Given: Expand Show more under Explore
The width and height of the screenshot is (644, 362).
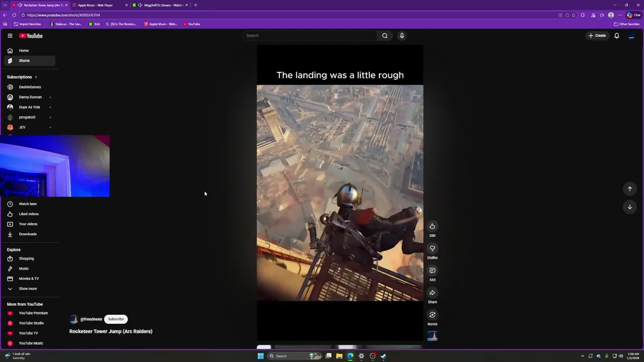Looking at the screenshot, I should (x=30, y=289).
